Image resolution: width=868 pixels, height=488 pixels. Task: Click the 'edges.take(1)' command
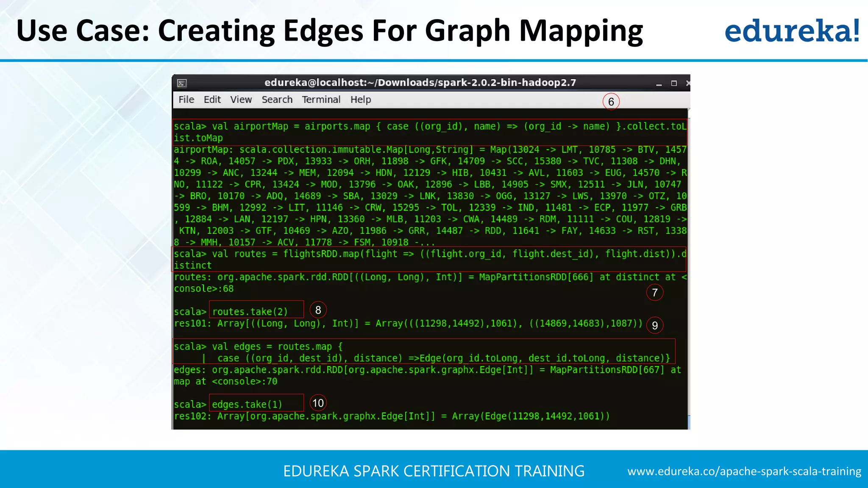point(247,405)
